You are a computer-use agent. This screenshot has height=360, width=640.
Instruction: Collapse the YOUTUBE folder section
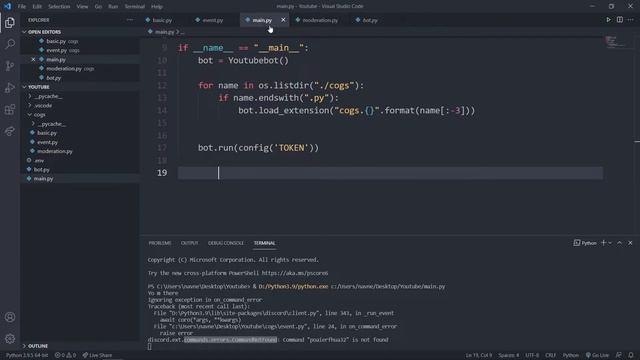[38, 87]
